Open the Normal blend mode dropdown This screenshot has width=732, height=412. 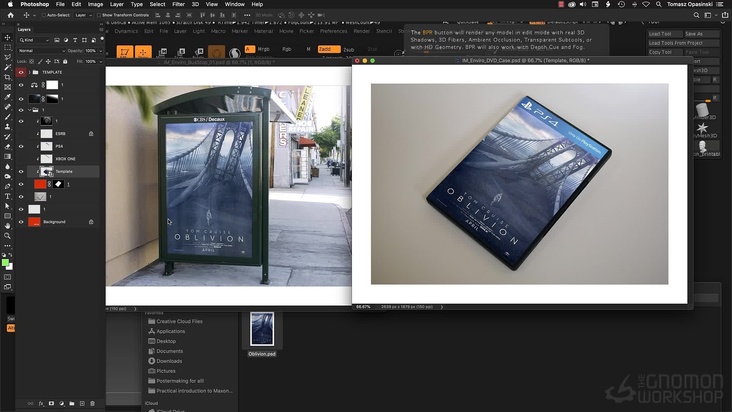[x=41, y=50]
